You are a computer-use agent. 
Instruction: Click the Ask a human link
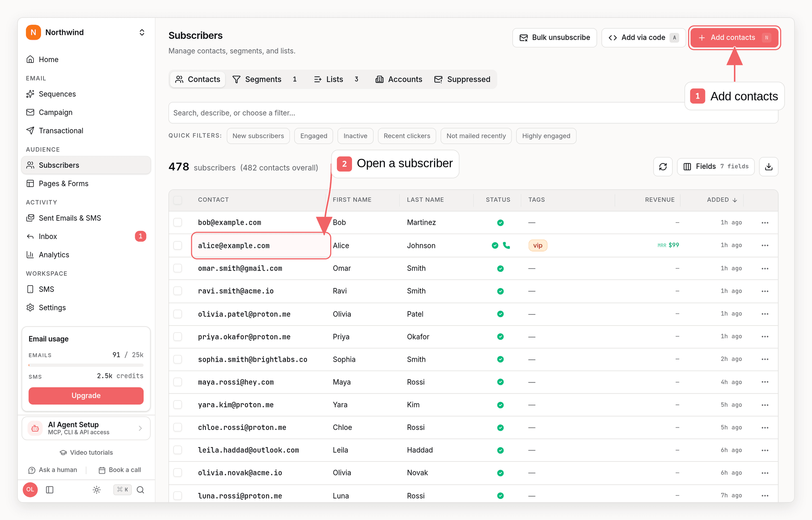[53, 470]
